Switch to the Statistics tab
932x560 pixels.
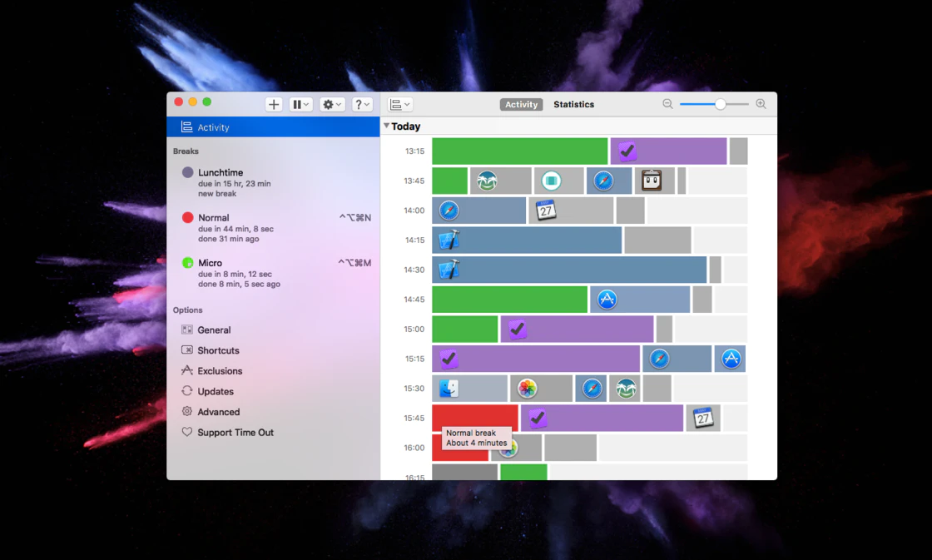[573, 105]
